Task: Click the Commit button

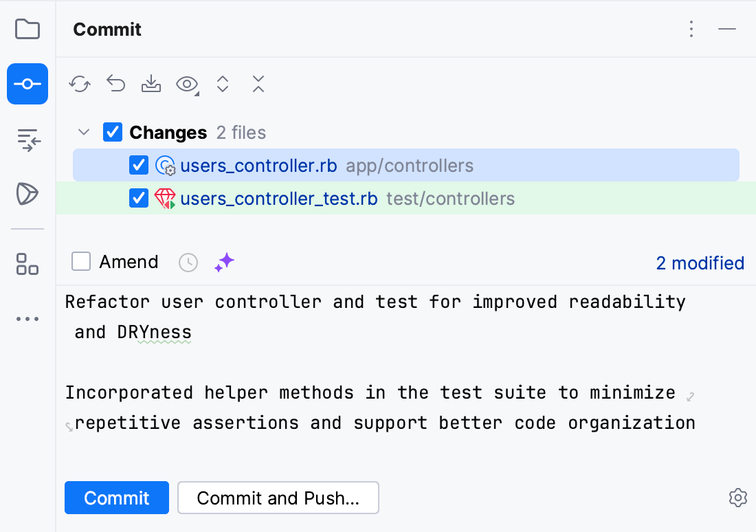Action: click(x=117, y=498)
